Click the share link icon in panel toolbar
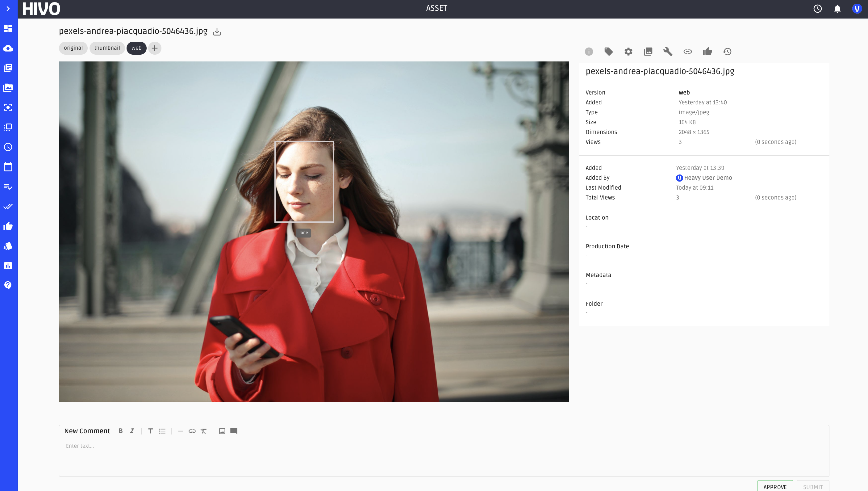 click(687, 52)
